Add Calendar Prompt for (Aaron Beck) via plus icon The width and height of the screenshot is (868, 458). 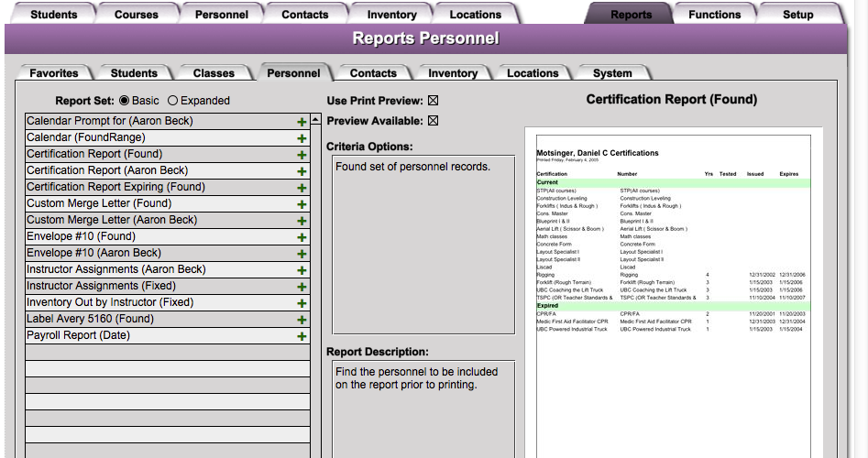click(x=302, y=122)
